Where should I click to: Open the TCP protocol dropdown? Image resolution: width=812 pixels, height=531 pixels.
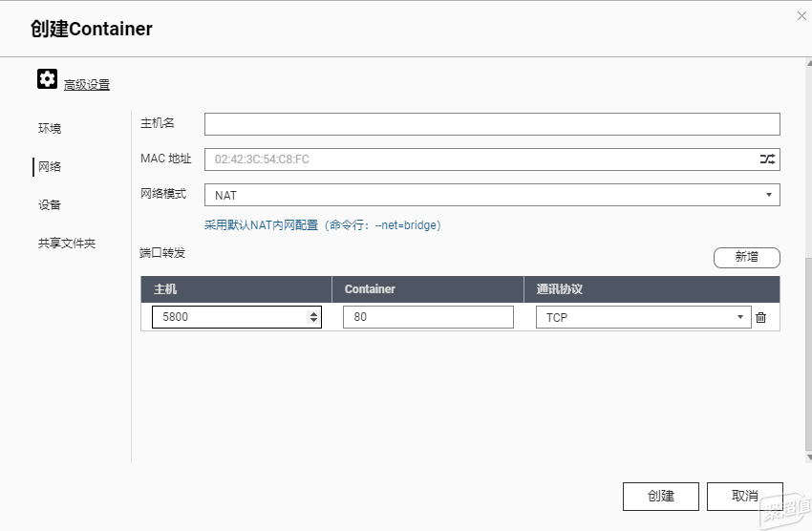tap(643, 317)
